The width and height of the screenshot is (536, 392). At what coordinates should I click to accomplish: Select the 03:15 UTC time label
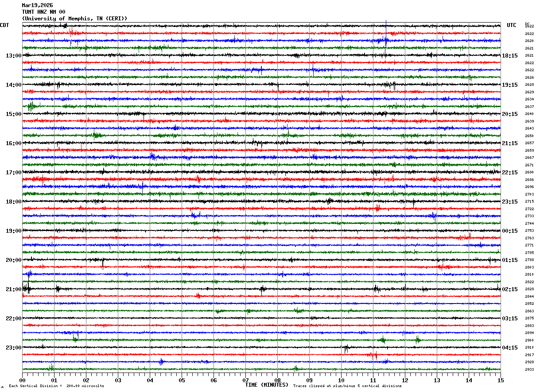tap(510, 319)
